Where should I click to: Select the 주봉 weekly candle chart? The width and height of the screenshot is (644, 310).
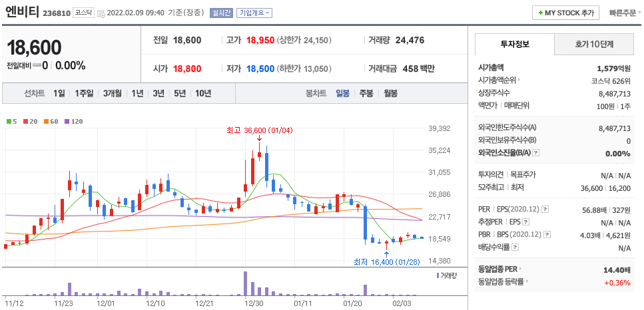(366, 94)
